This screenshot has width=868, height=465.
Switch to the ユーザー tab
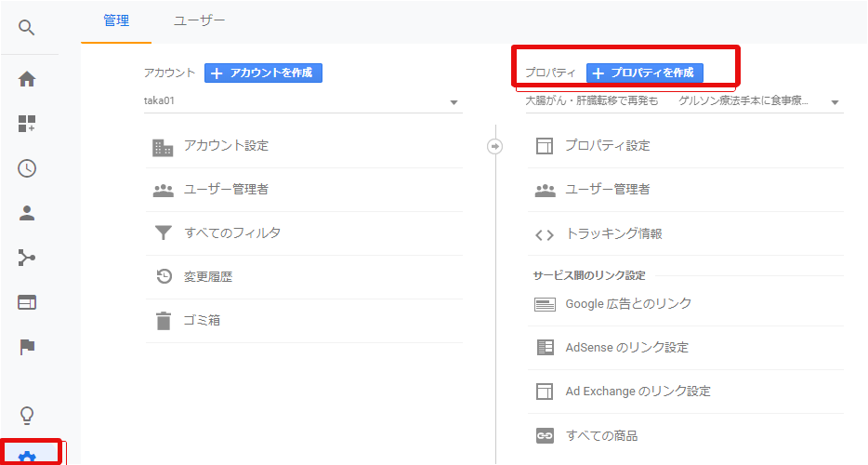click(199, 21)
